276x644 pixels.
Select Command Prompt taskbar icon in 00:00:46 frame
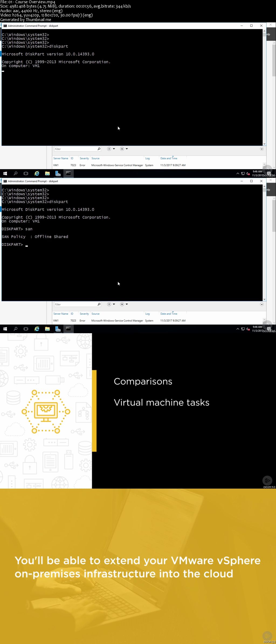click(x=68, y=329)
